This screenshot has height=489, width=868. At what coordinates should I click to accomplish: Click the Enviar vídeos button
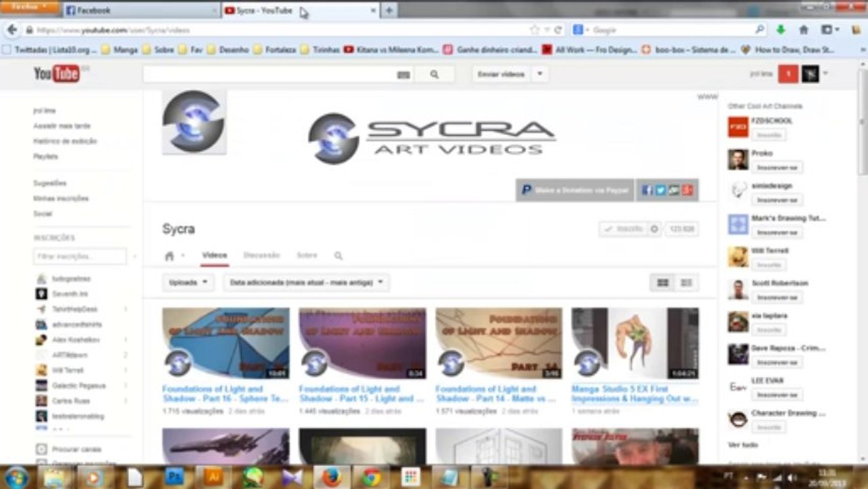(x=501, y=75)
